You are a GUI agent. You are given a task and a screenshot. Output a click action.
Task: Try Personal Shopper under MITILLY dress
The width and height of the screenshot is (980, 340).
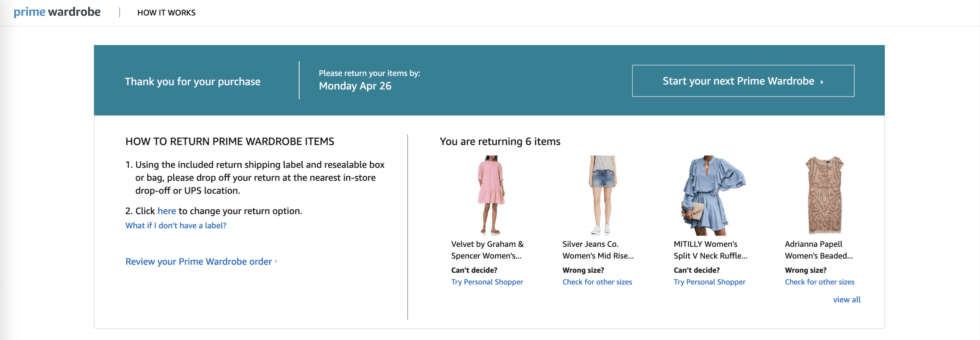click(x=709, y=282)
